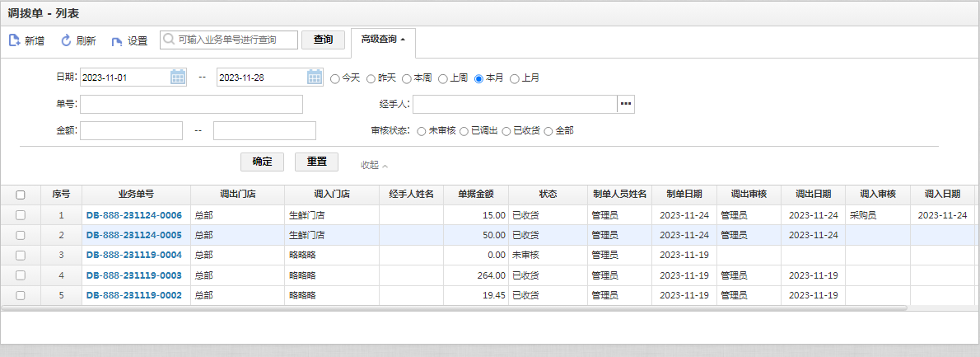
Task: Tick the select-all checkbox in the table header
Action: tap(21, 195)
